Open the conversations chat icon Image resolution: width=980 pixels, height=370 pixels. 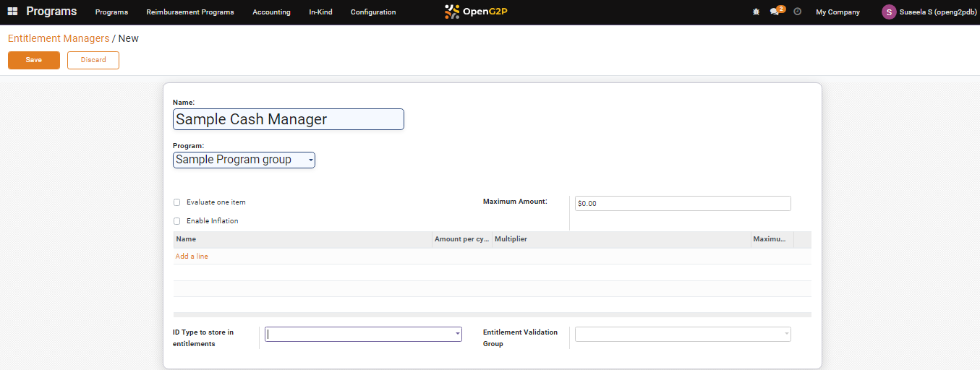pos(775,12)
